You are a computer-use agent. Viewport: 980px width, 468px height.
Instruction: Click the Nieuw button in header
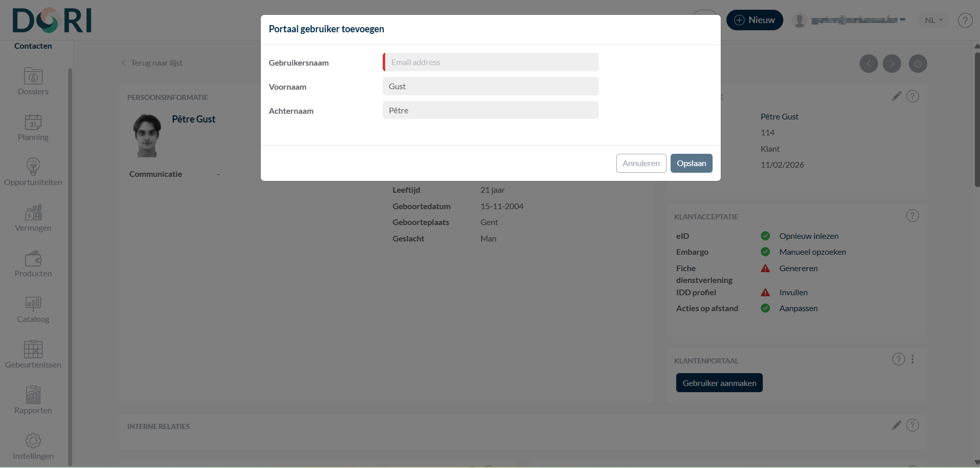pos(755,20)
